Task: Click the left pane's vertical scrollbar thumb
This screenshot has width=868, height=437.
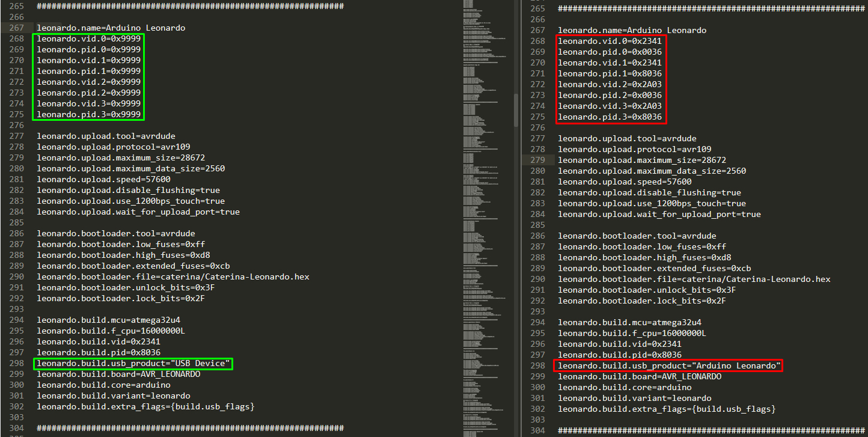Action: (x=516, y=110)
